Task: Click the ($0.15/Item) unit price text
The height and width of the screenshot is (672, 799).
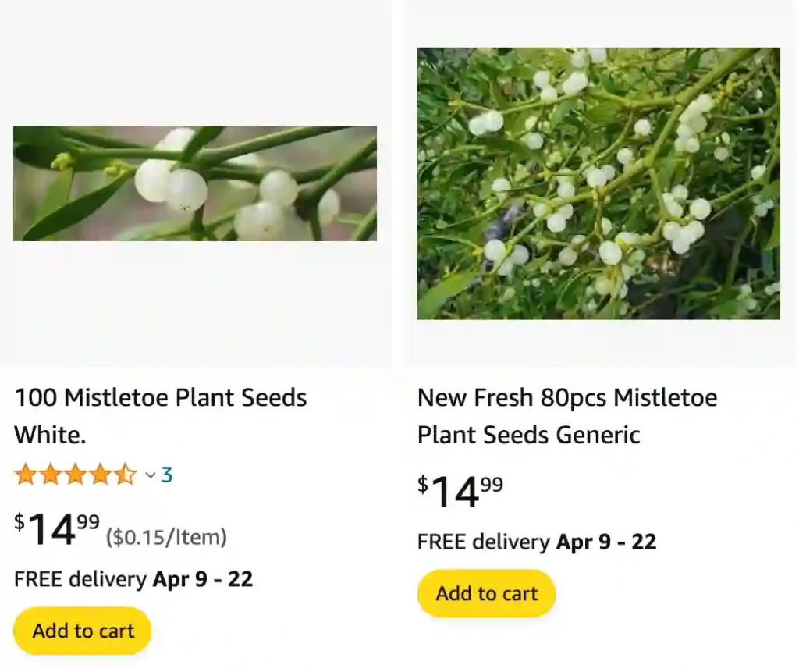Action: [166, 537]
